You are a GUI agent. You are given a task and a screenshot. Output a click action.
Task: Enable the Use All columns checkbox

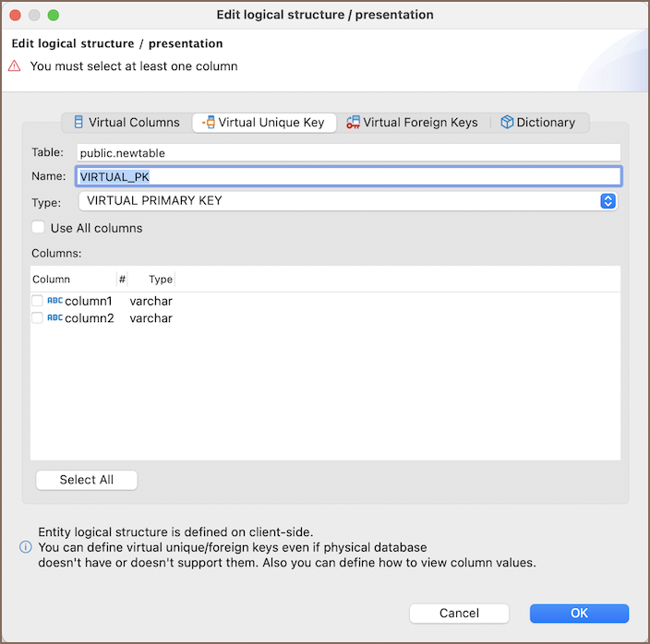[39, 228]
